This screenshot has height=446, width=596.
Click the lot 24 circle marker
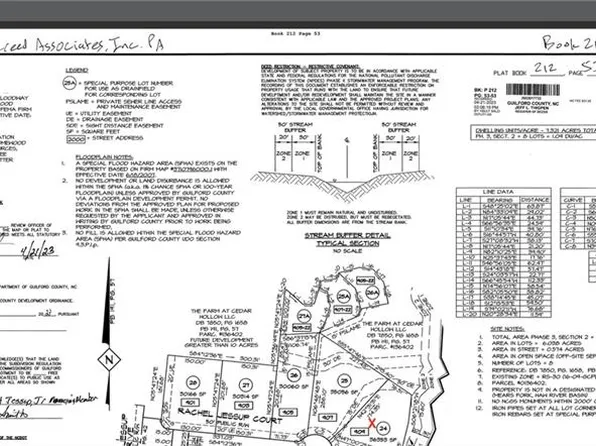tap(384, 429)
